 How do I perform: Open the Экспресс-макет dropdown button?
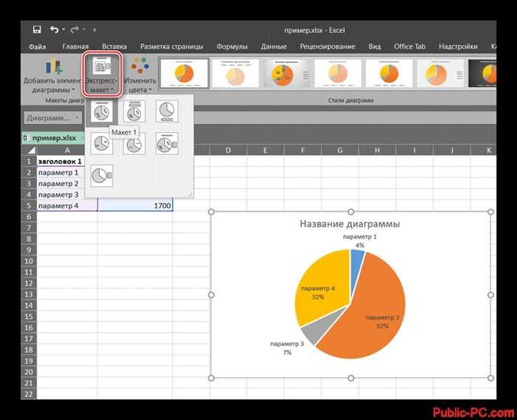(102, 75)
